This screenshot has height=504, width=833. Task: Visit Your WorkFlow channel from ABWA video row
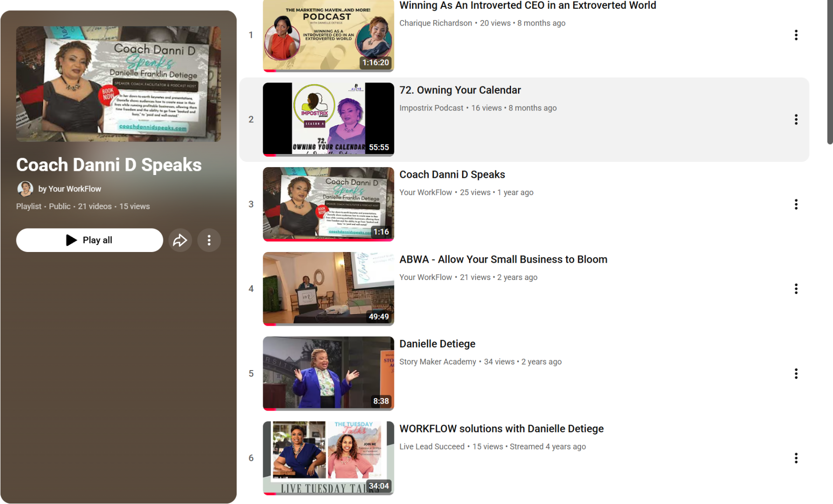pyautogui.click(x=426, y=278)
